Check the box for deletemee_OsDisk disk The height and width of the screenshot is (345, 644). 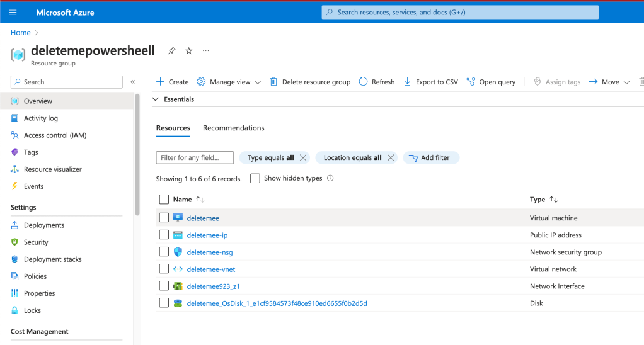pos(164,303)
